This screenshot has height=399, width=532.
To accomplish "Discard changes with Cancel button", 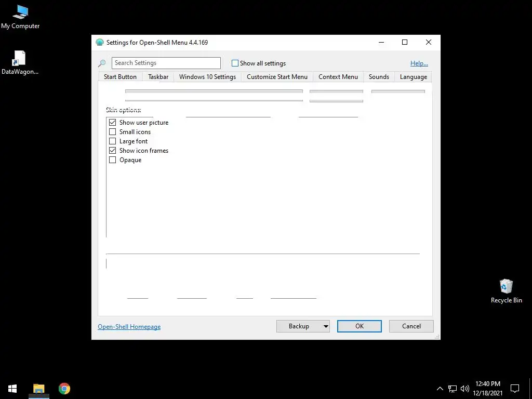I will [411, 326].
